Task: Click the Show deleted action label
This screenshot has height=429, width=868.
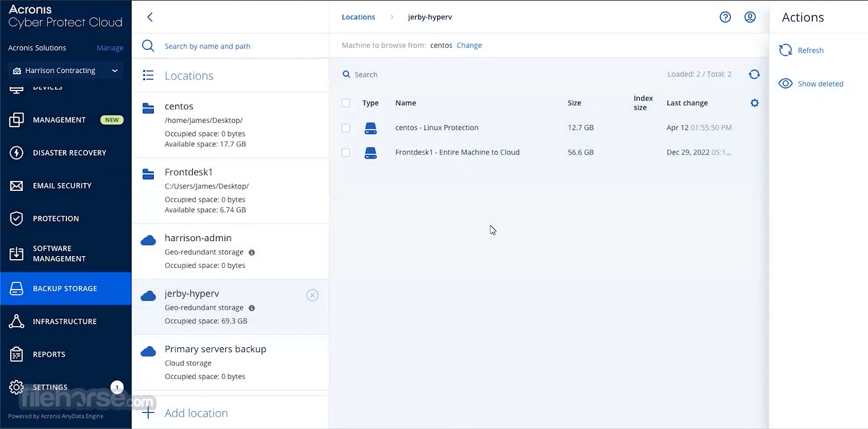Action: tap(820, 84)
